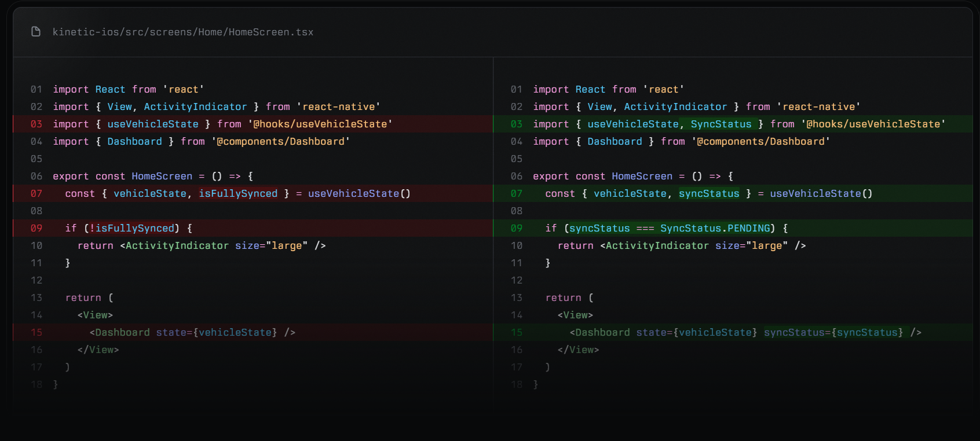Select added line 03 number in right pane
Viewport: 980px width, 441px height.
tap(517, 124)
